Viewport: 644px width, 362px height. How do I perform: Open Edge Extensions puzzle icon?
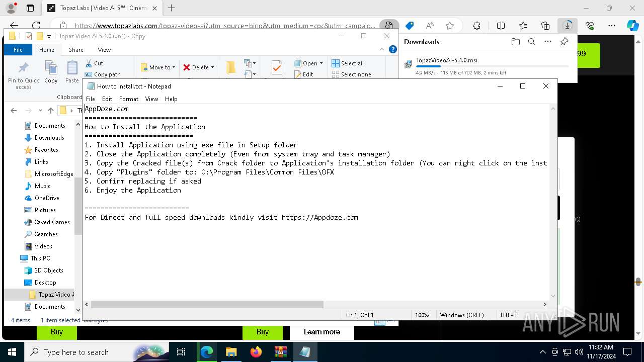pos(476,26)
